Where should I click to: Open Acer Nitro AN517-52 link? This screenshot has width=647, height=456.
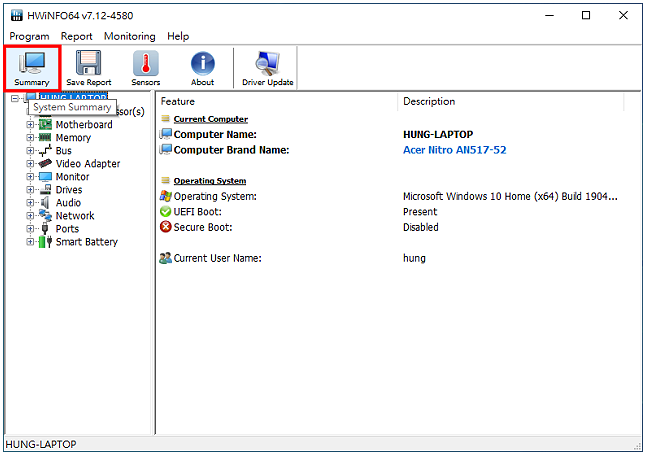(x=455, y=150)
